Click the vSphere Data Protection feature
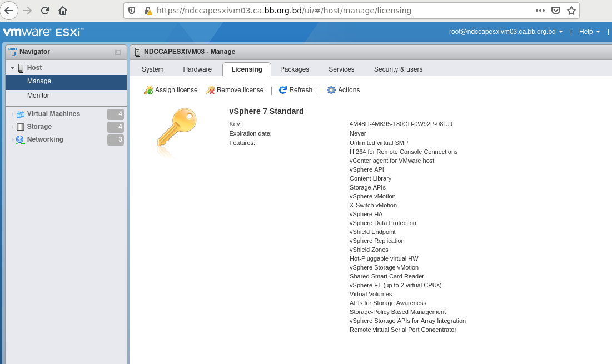The height and width of the screenshot is (364, 612). (383, 223)
